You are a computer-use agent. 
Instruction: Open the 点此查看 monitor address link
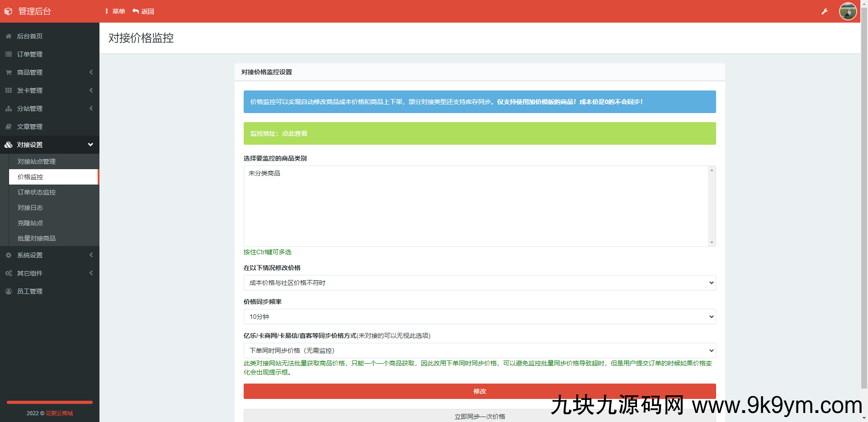295,133
